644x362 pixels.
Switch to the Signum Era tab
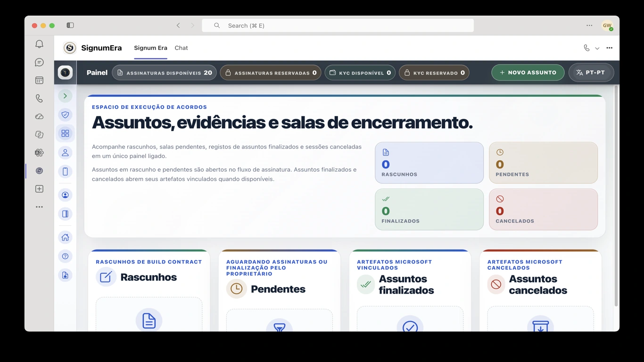coord(150,48)
